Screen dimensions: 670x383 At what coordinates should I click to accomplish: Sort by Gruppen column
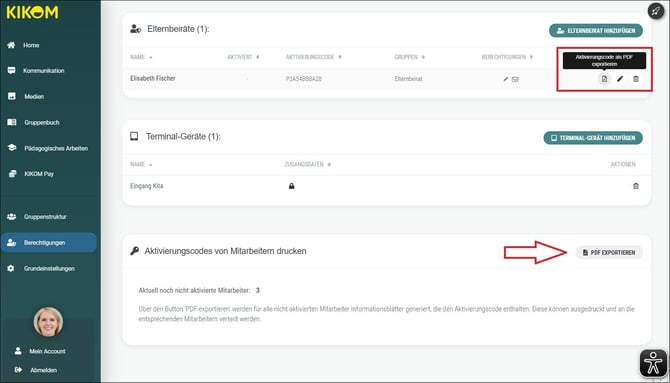(409, 57)
